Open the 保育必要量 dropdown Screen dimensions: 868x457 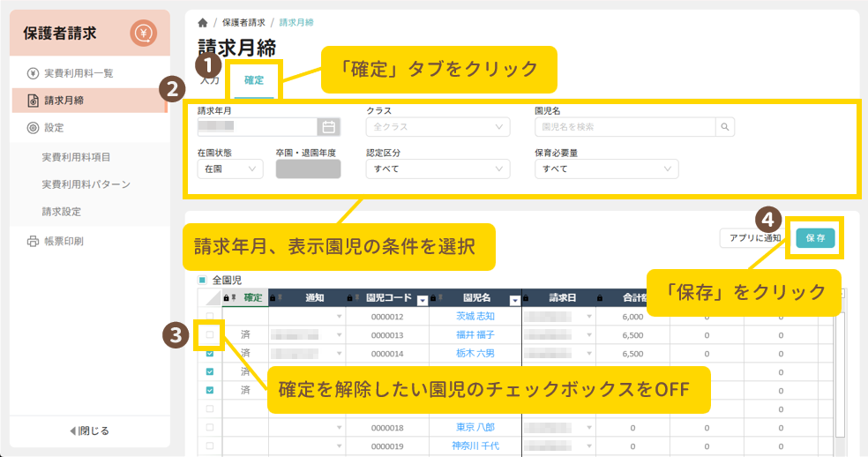606,169
